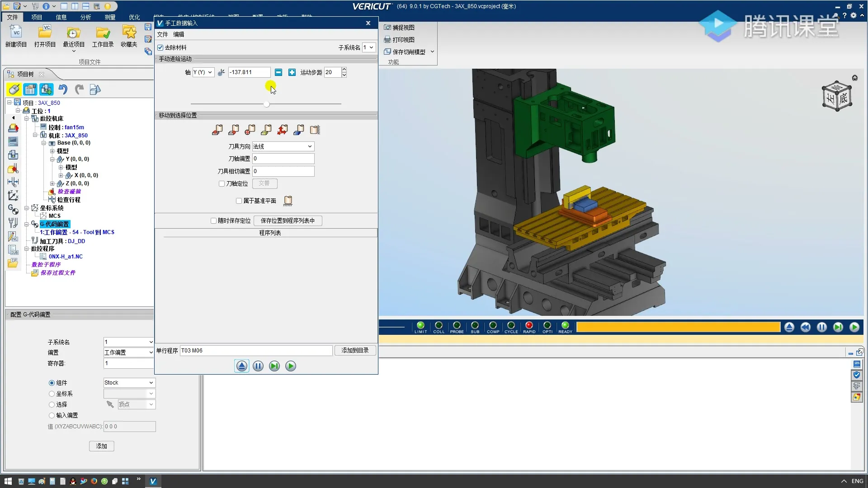Click the plus jog step button
The image size is (868, 488).
coord(292,72)
